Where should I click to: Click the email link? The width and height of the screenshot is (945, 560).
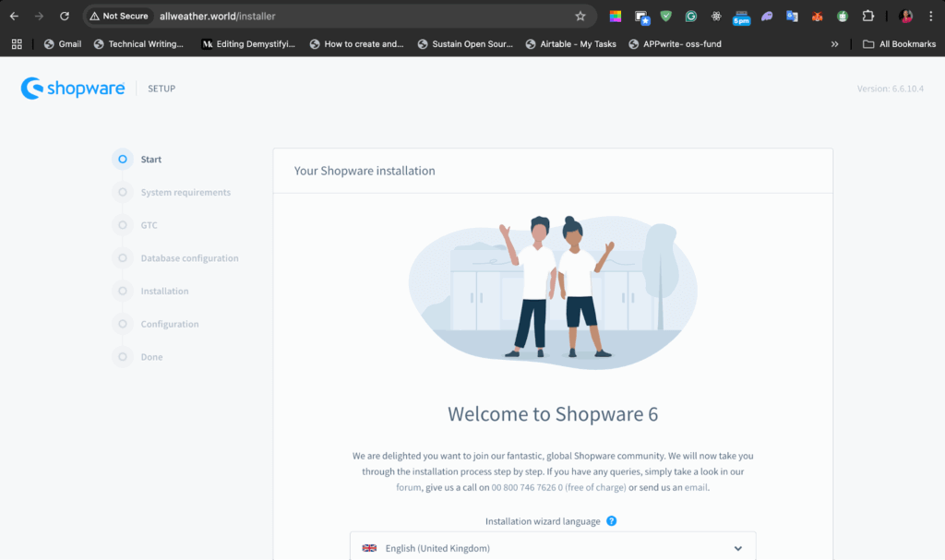(x=696, y=487)
